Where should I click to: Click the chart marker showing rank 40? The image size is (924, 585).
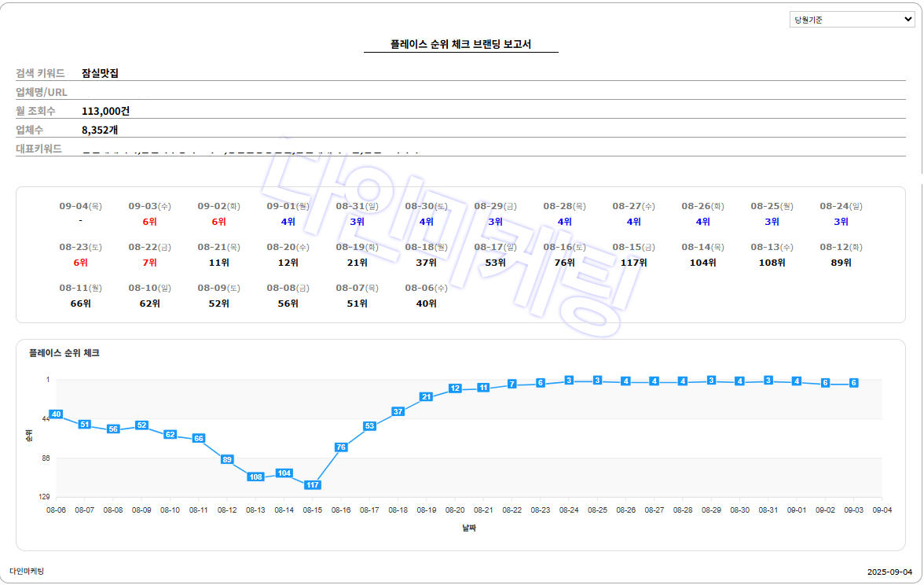tap(56, 414)
